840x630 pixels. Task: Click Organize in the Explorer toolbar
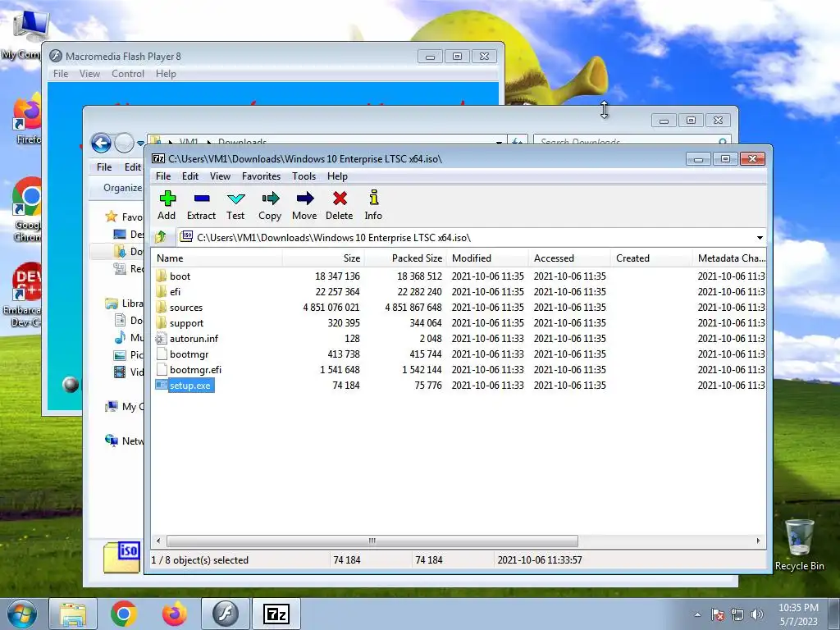tap(122, 188)
